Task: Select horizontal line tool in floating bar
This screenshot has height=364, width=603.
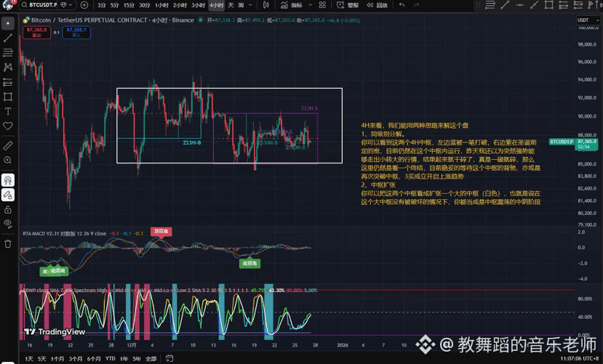Action: 519,5
